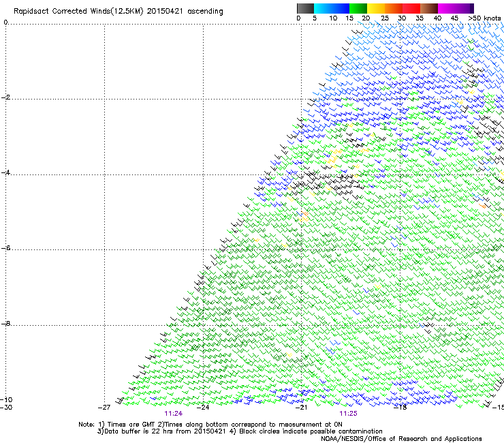This screenshot has height=443, width=504.
Task: Click the yellow 20-25 knots color swatch
Action: [x=376, y=8]
